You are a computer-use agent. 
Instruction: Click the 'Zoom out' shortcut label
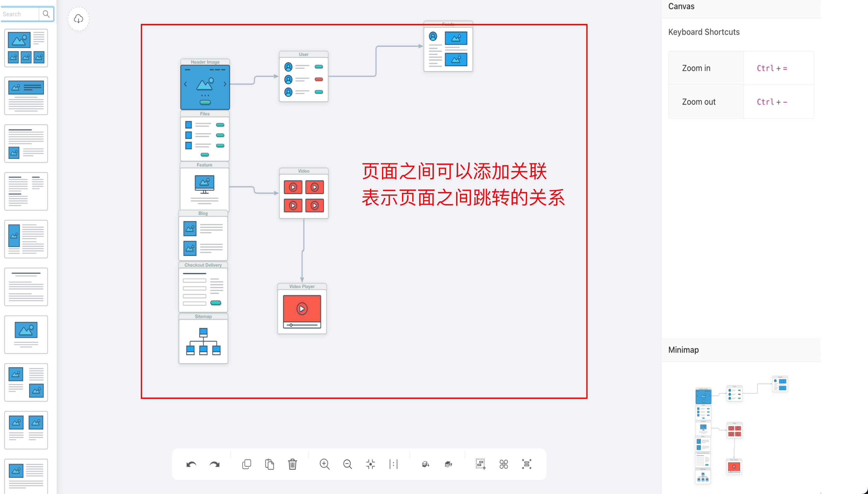point(699,102)
